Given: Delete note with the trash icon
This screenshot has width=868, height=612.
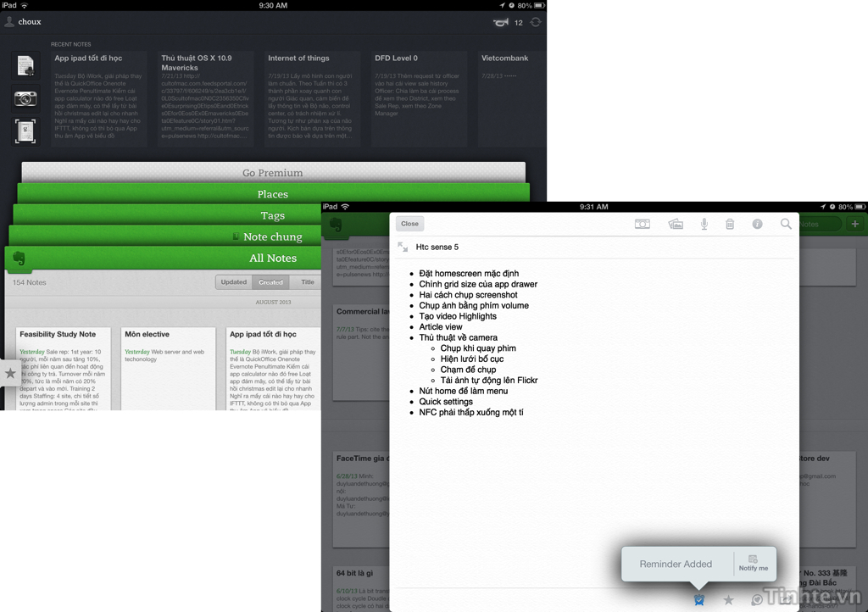Looking at the screenshot, I should point(730,224).
